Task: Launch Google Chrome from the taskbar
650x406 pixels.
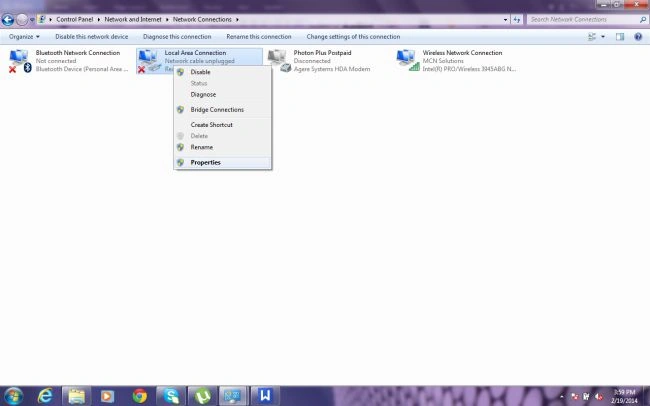Action: point(140,396)
